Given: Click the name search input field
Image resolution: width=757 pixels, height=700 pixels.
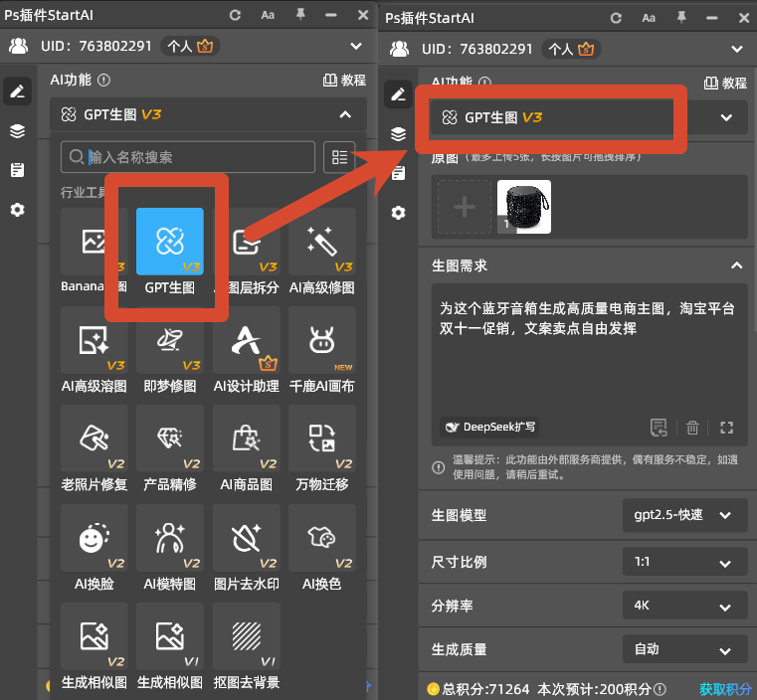Looking at the screenshot, I should [x=188, y=157].
